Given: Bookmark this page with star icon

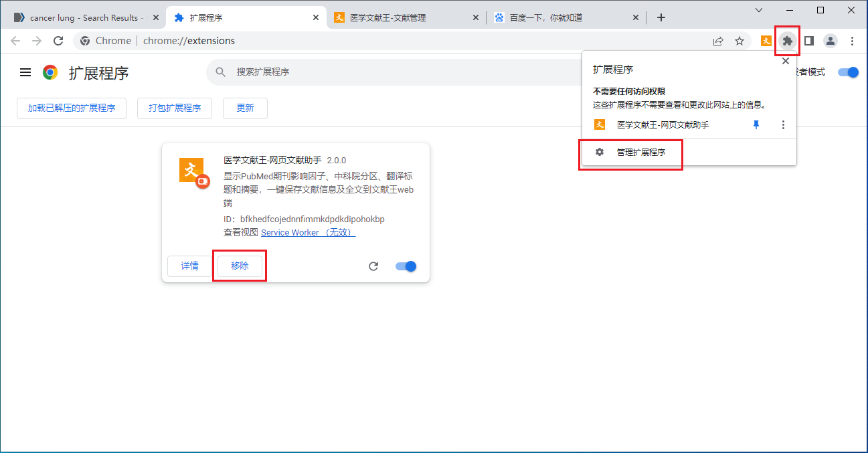Looking at the screenshot, I should pos(740,41).
